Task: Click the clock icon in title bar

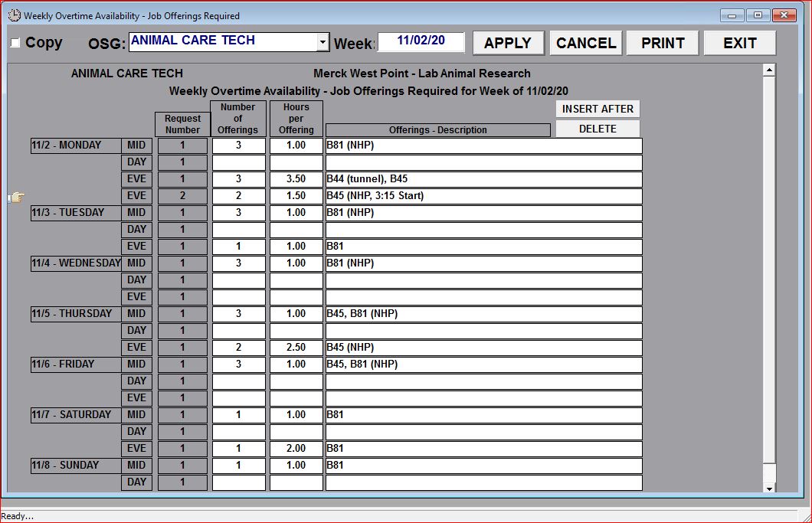Action: click(x=14, y=15)
